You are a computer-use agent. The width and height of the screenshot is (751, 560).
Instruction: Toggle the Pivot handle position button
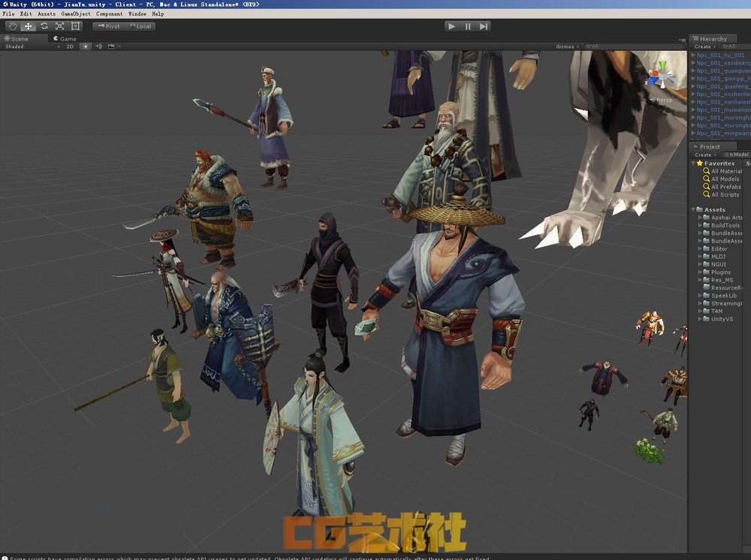click(x=109, y=26)
